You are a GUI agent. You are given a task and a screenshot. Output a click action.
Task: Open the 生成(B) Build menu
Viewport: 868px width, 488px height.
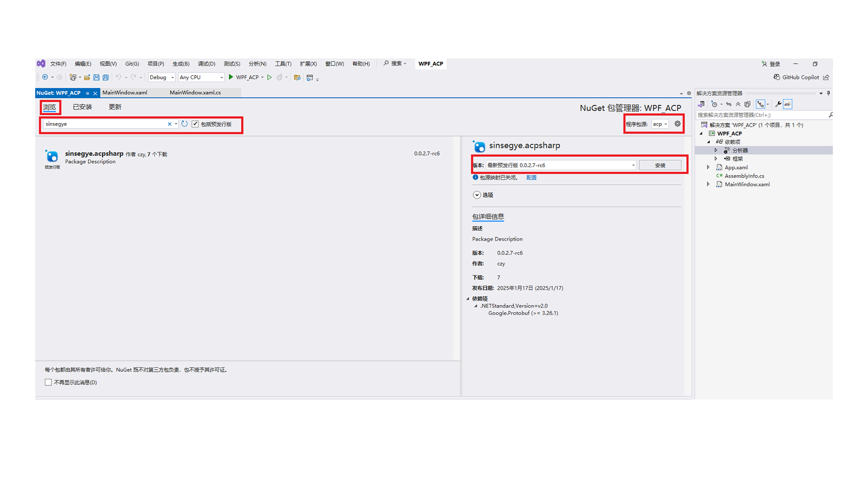click(180, 64)
